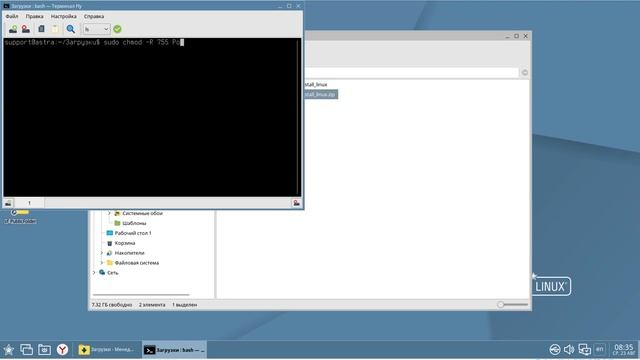Switch to Загрузки file manager taskbar button
Image resolution: width=640 pixels, height=360 pixels.
pos(107,350)
